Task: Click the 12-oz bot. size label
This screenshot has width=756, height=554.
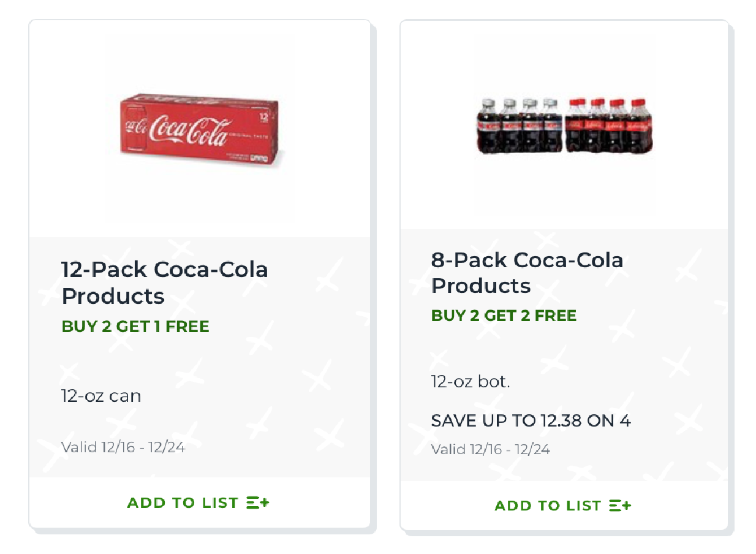Action: (471, 382)
